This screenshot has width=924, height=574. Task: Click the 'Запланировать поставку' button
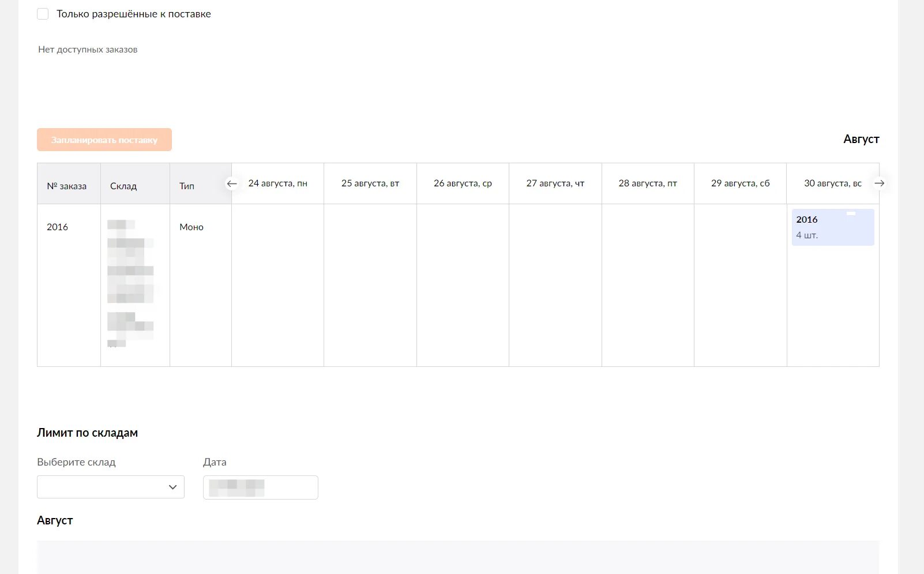(x=104, y=140)
